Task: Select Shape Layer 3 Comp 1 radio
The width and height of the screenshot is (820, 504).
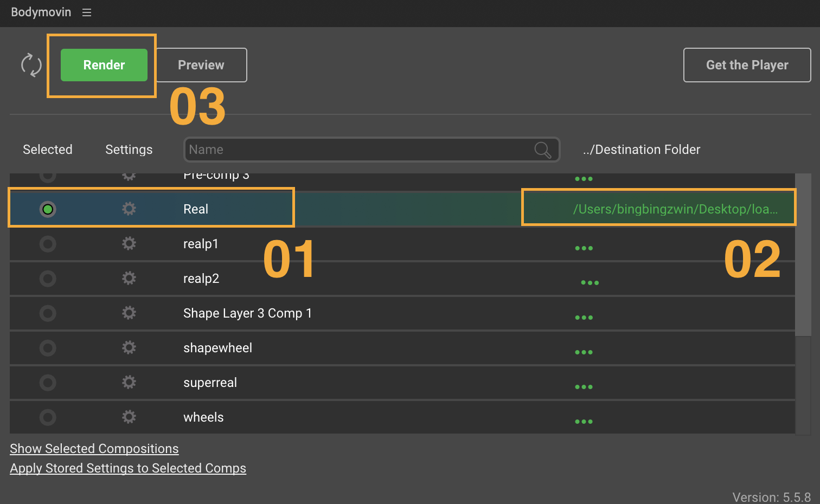Action: tap(48, 313)
